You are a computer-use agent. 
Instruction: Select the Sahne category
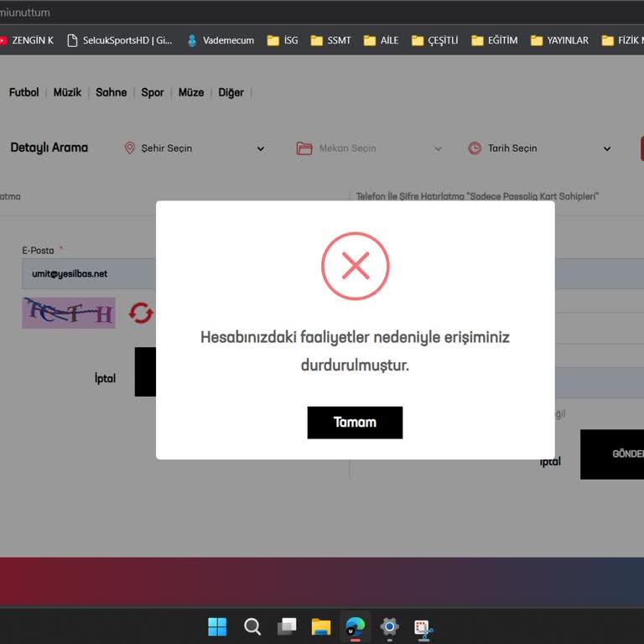(112, 92)
